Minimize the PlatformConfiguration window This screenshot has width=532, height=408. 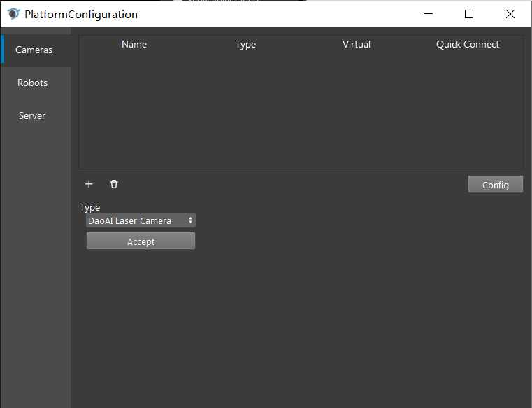tap(429, 14)
